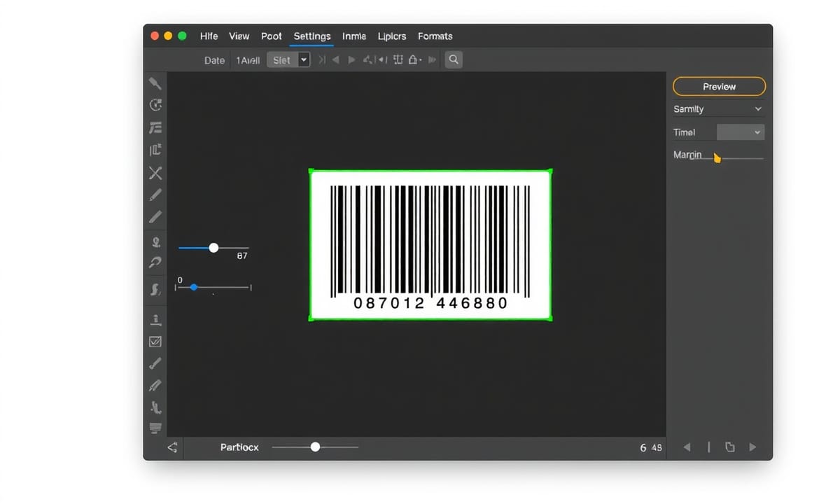This screenshot has height=504, width=840.
Task: Select the brush tool atop left toolbar
Action: coord(155,83)
